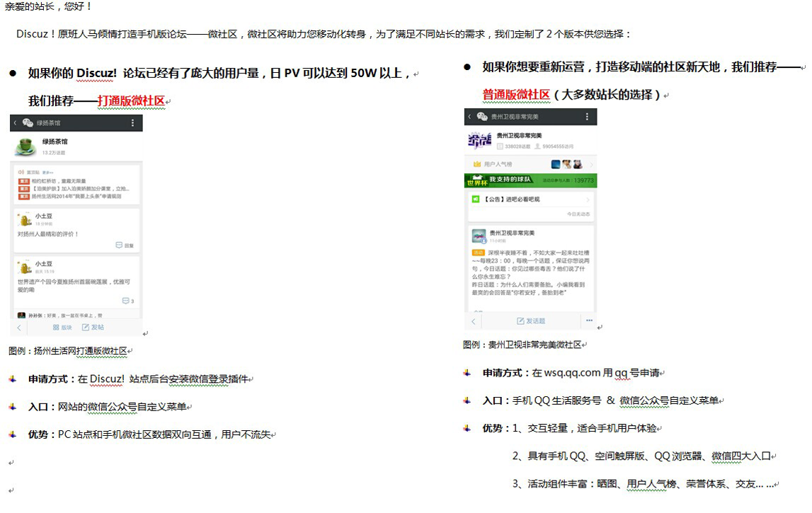This screenshot has height=513, width=812.
Task: Click the WeChat logo beside the 贵州卫视非常完美 title
Action: coord(481,117)
